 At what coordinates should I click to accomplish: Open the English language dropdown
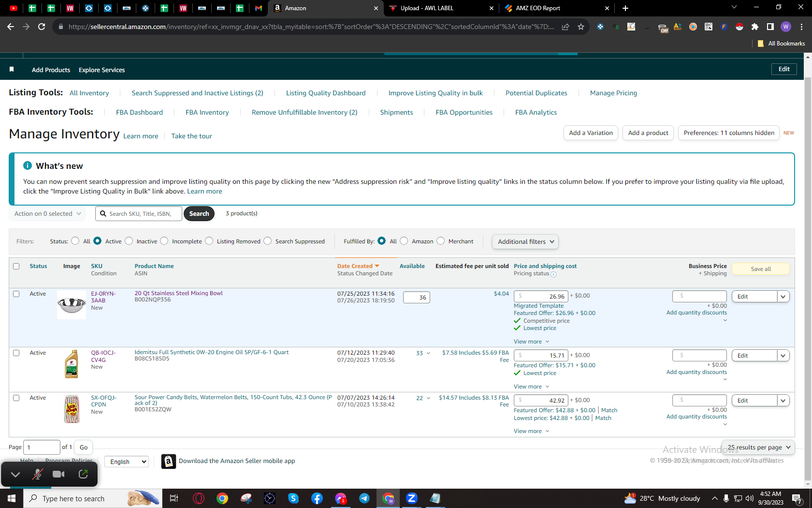pos(127,462)
